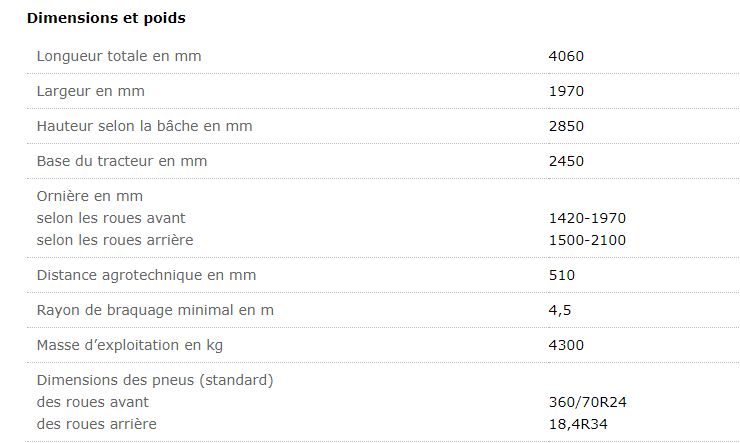The image size is (740, 443).
Task: Click the "selon les roues avant" label
Action: pyautogui.click(x=111, y=218)
